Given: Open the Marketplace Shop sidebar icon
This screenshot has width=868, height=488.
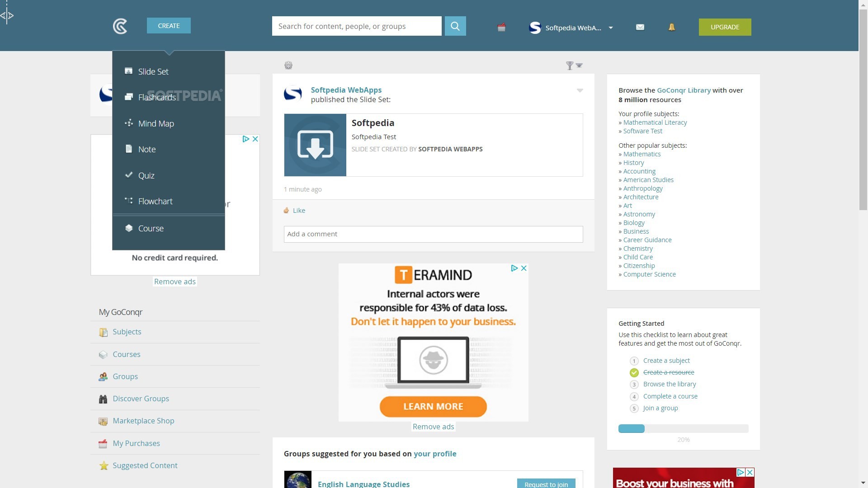Looking at the screenshot, I should click(103, 421).
